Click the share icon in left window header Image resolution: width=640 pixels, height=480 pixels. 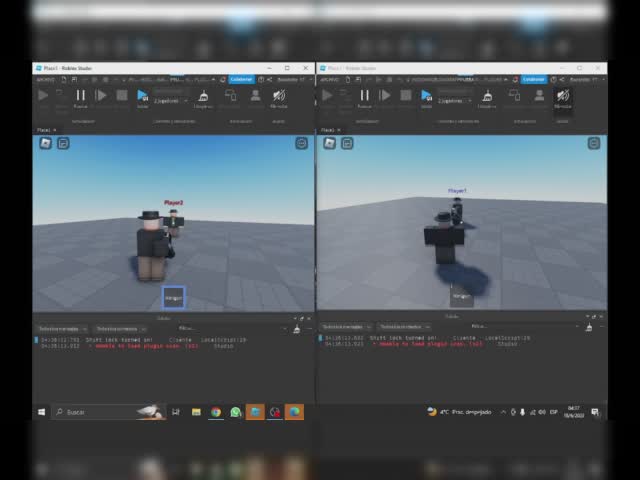point(270,80)
